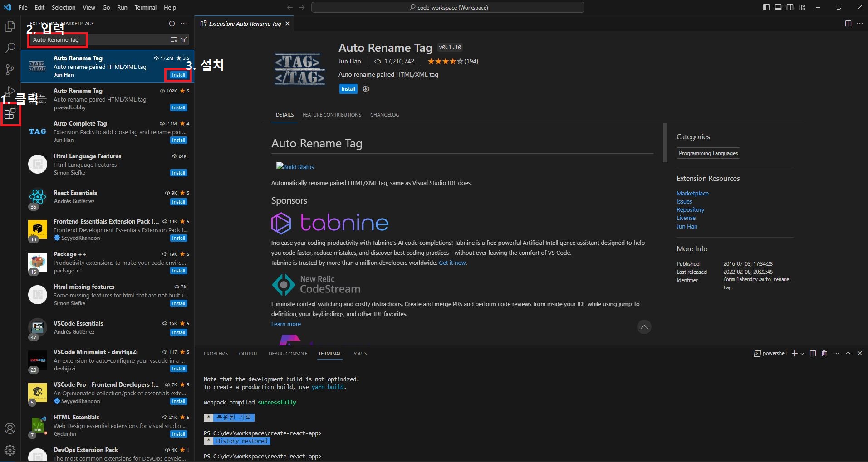Image resolution: width=868 pixels, height=462 pixels.
Task: Open terminal panel more actions
Action: click(x=836, y=353)
